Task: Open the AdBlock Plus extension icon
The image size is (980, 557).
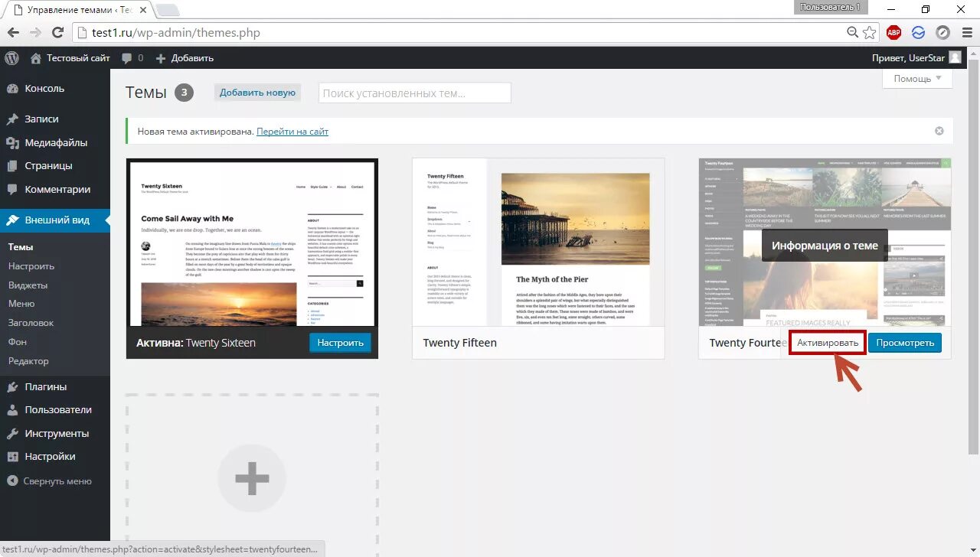Action: click(x=893, y=32)
